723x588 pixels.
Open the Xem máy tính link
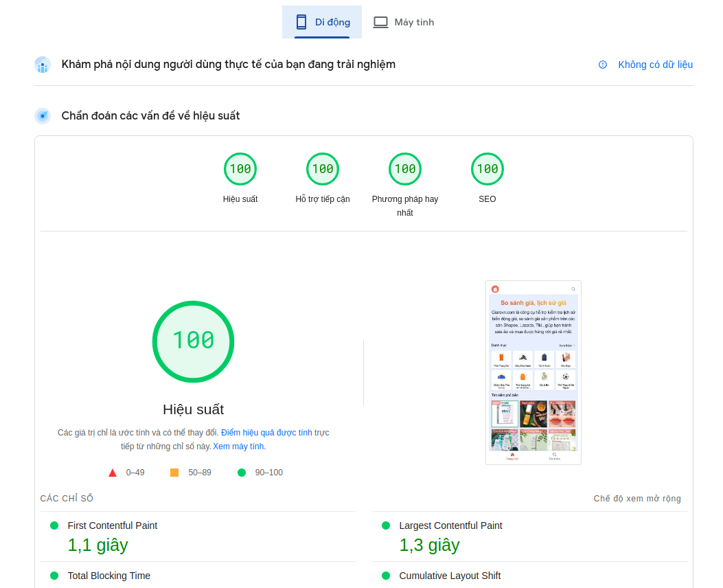tap(239, 446)
